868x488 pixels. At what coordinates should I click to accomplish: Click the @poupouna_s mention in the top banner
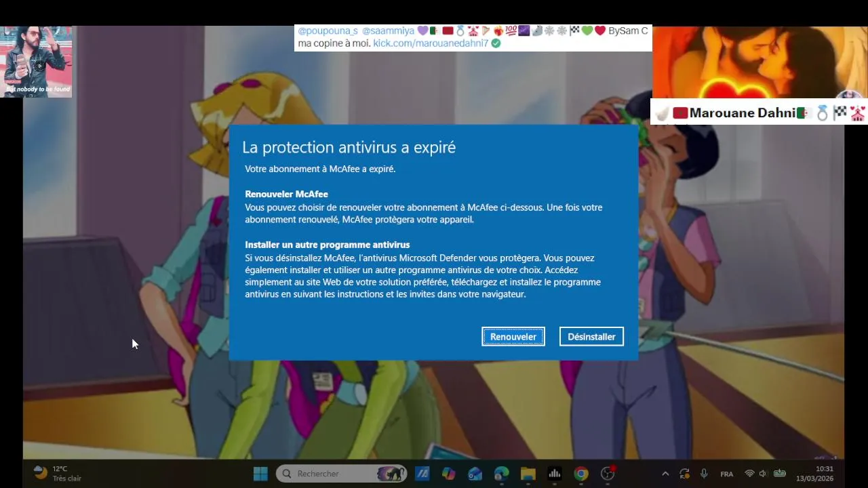[328, 31]
